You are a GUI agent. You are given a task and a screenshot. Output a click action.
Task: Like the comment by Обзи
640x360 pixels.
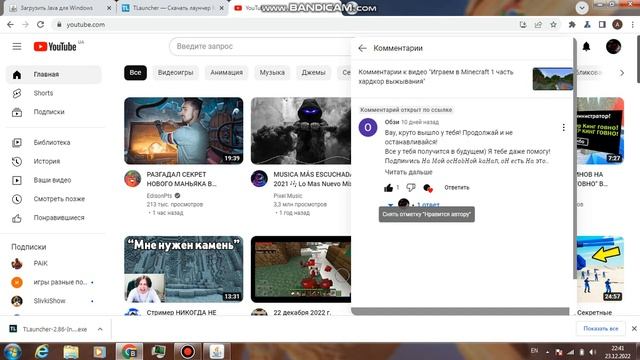click(x=388, y=188)
